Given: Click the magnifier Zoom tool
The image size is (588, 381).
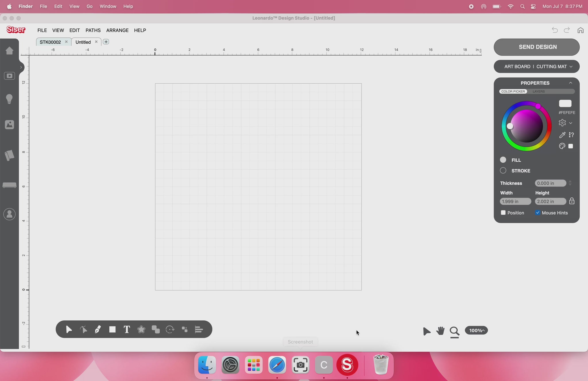Looking at the screenshot, I should coord(454,331).
